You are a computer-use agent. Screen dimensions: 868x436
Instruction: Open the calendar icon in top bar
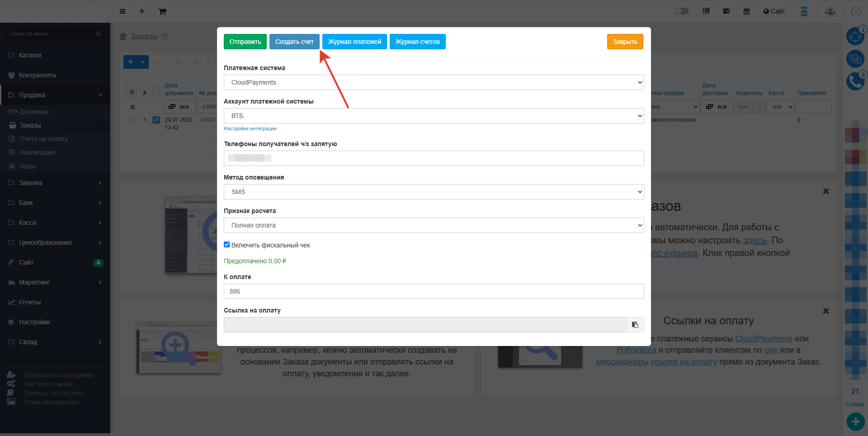click(747, 11)
